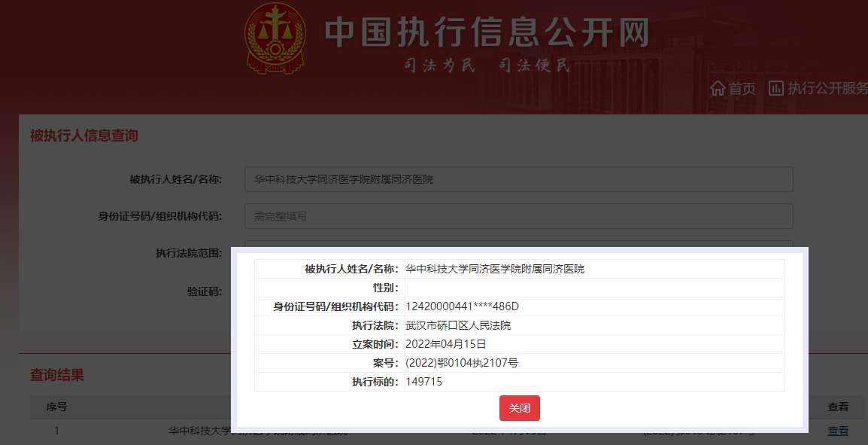868x445 pixels.
Task: Click the ID code 12420000441****486D
Action: pos(462,306)
